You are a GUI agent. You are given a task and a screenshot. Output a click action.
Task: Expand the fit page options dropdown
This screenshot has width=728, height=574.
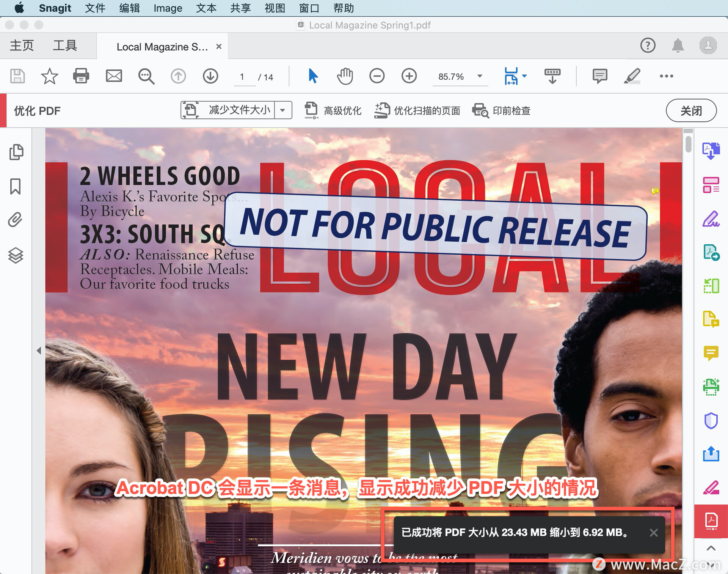pyautogui.click(x=524, y=76)
